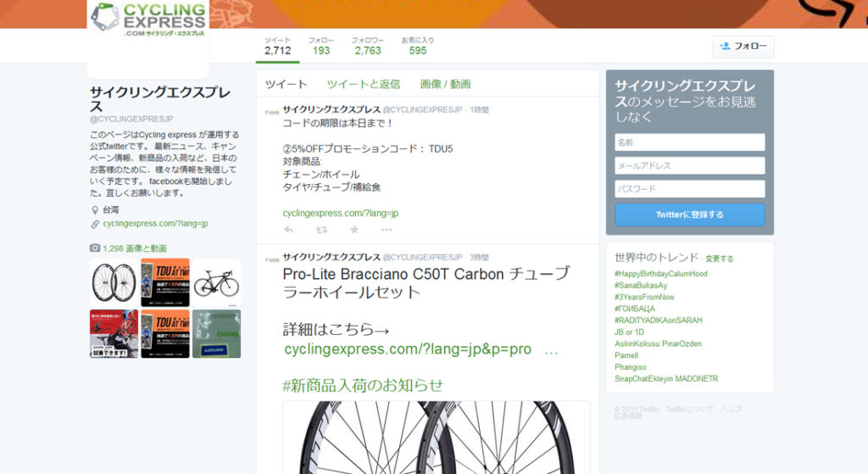Open 1,298 画像と動画 media link
868x474 pixels.
coord(135,248)
